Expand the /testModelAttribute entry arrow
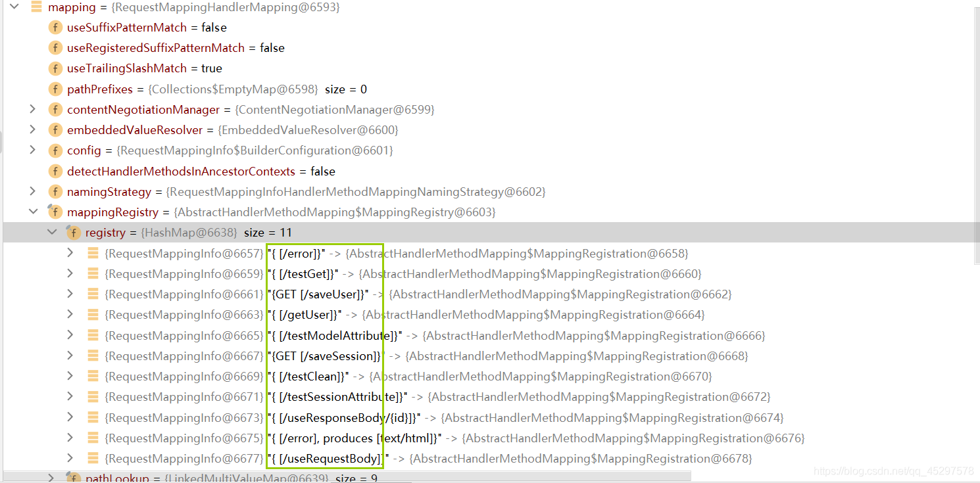Viewport: 980px width, 483px height. coord(70,335)
